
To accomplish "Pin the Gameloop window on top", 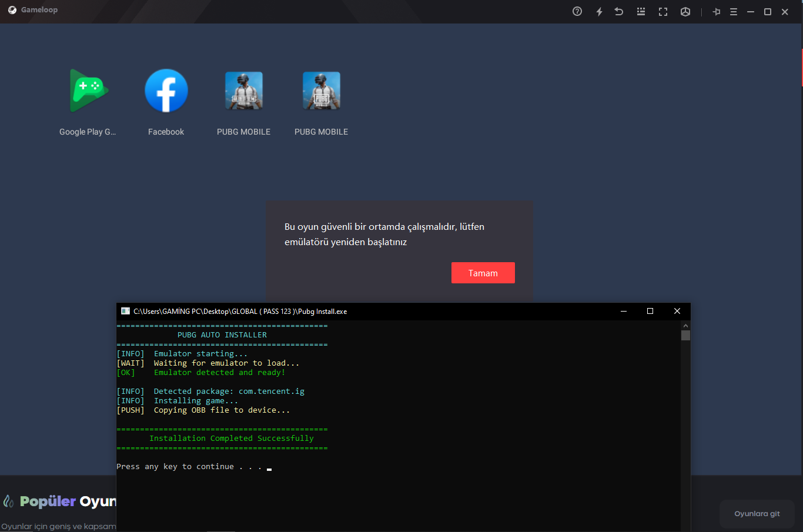I will (x=717, y=12).
